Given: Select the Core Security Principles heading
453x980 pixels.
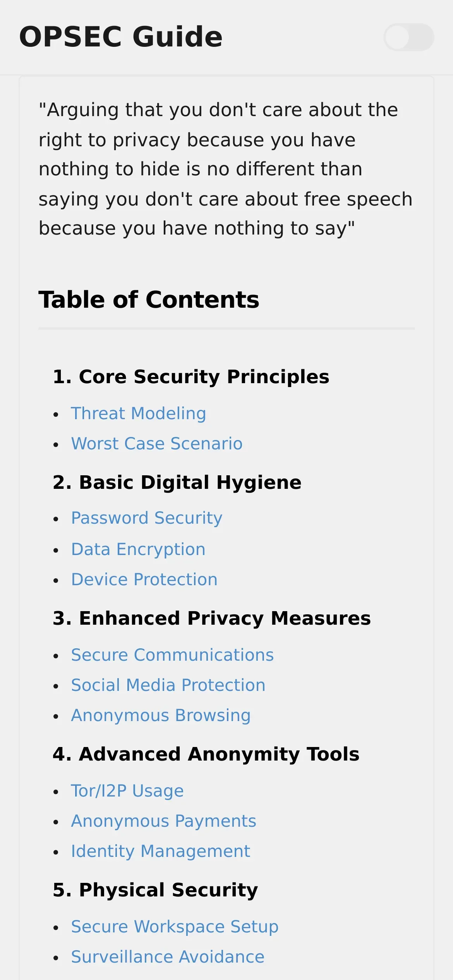Looking at the screenshot, I should coord(191,377).
